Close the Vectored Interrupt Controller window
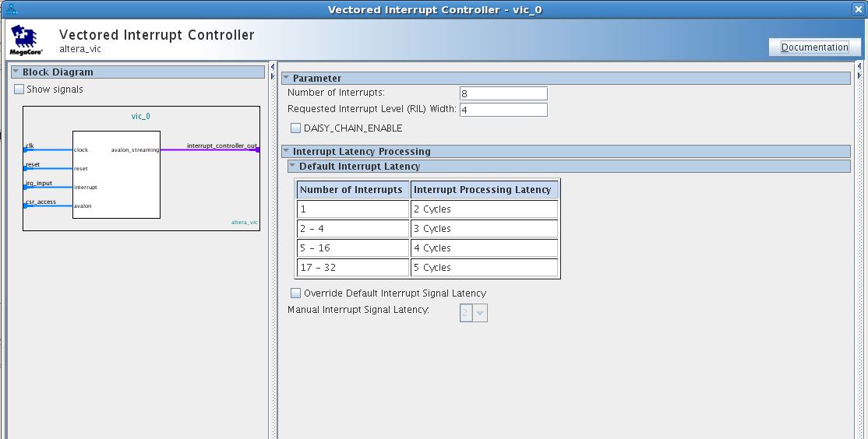 pyautogui.click(x=859, y=9)
